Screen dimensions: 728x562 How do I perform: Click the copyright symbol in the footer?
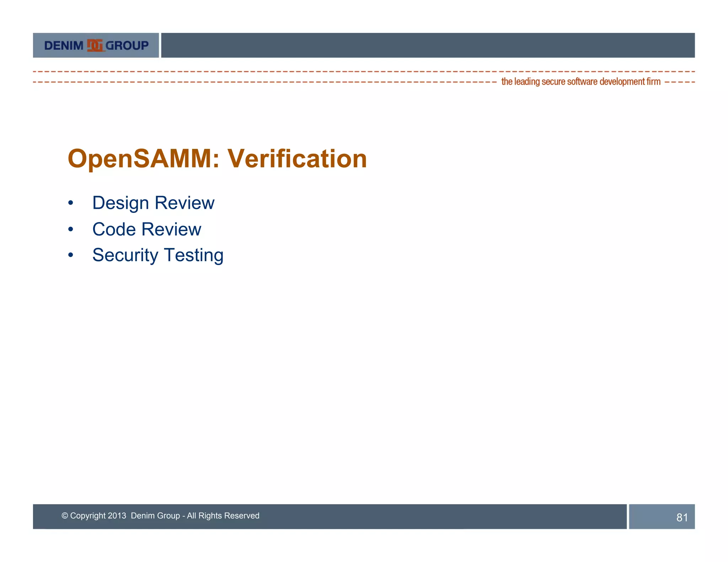pyautogui.click(x=65, y=515)
